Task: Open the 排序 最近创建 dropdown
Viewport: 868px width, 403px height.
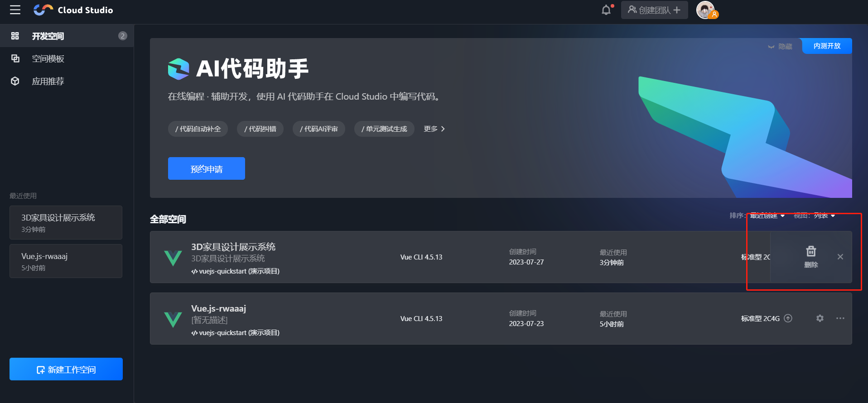Action: click(767, 216)
